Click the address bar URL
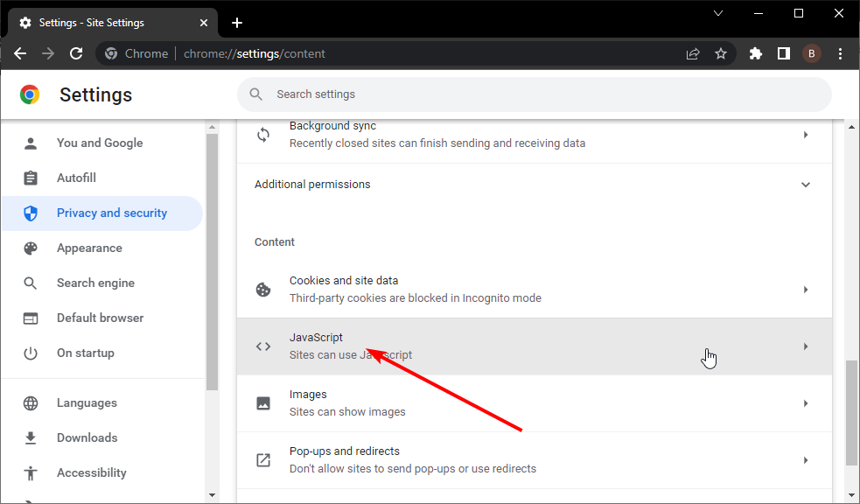 tap(255, 53)
